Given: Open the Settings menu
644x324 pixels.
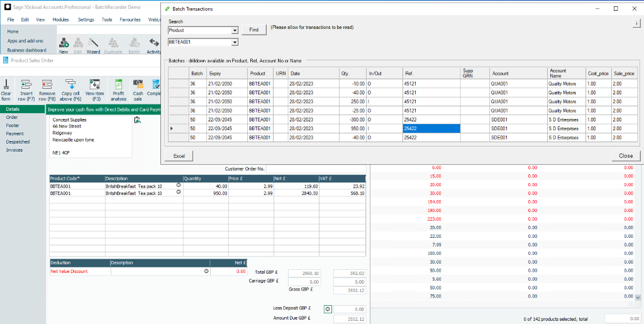Looking at the screenshot, I should click(86, 20).
